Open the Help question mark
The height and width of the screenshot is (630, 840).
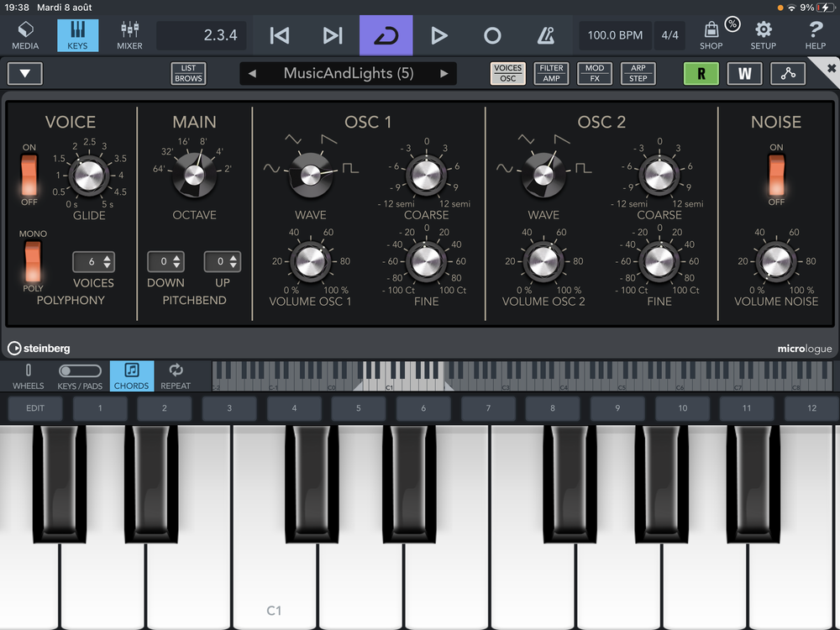pyautogui.click(x=815, y=34)
